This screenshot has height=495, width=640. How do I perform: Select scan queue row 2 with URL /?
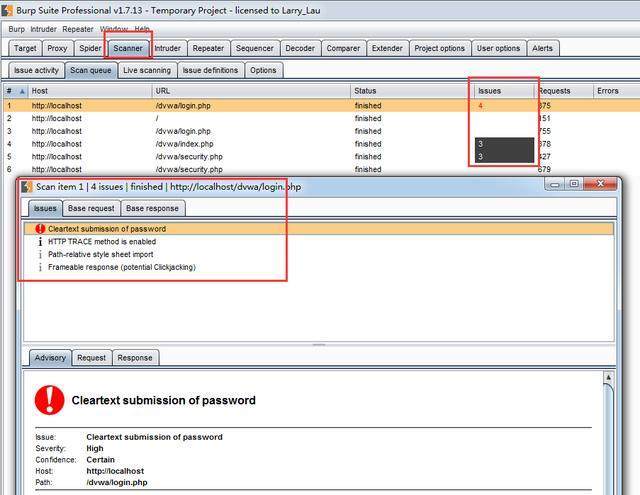point(320,118)
